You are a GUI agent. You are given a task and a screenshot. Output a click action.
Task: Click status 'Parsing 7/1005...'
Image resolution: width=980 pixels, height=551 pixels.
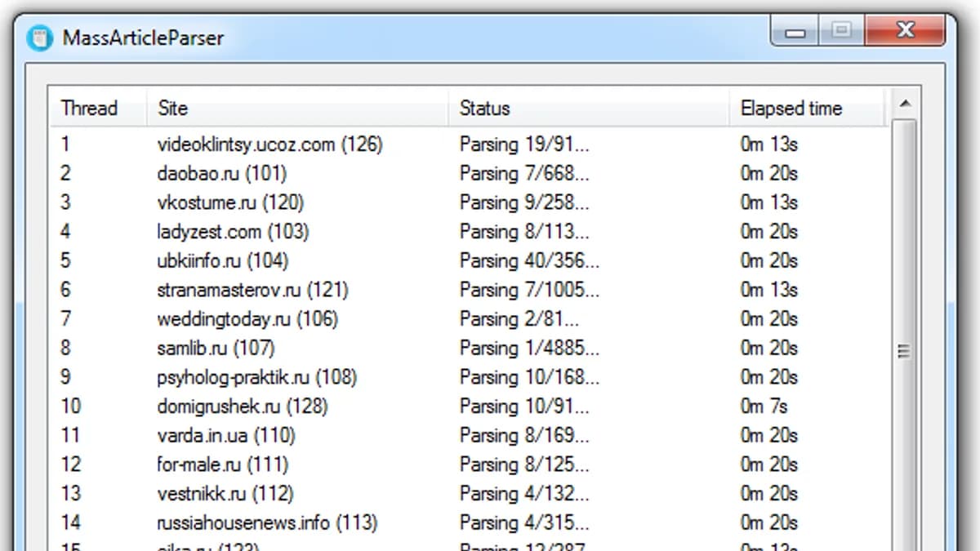click(529, 290)
